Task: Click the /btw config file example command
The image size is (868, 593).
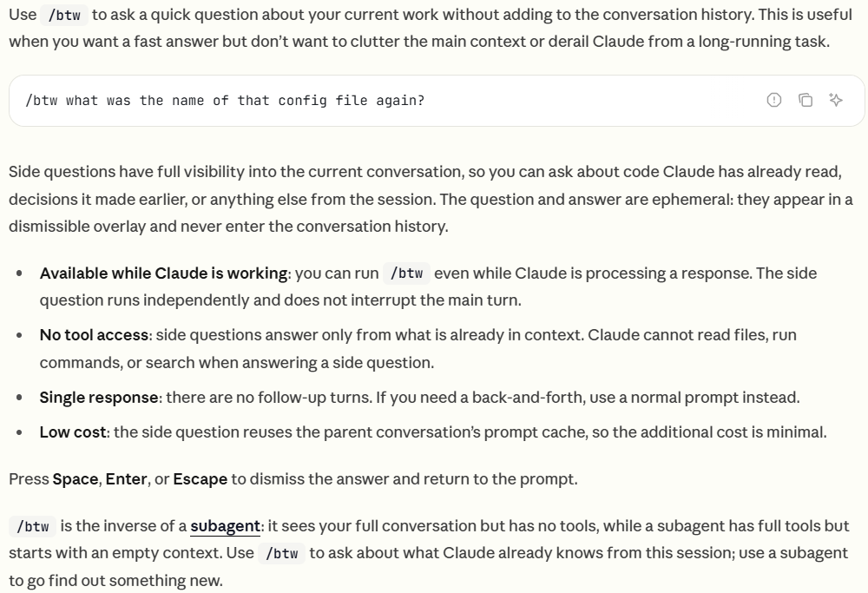Action: [225, 101]
